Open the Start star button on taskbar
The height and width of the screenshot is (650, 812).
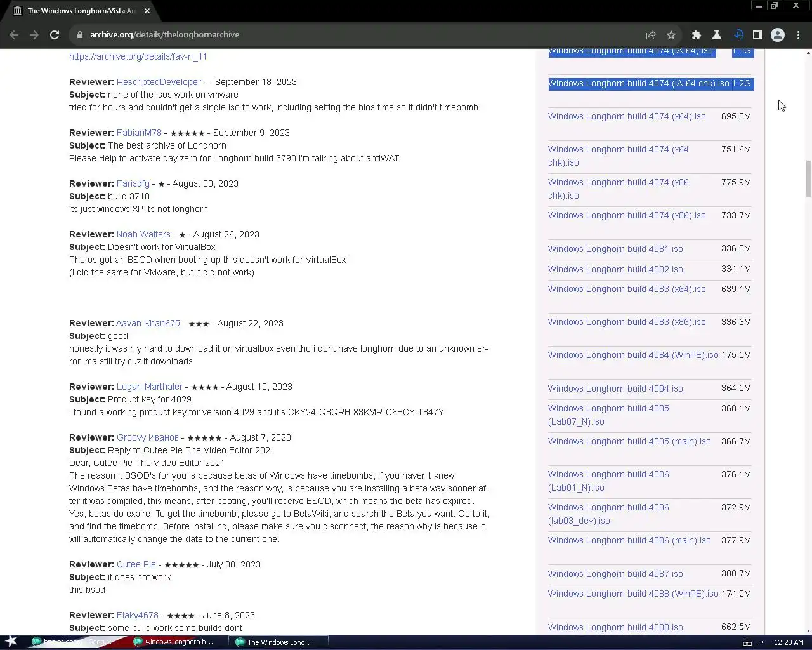click(x=11, y=642)
